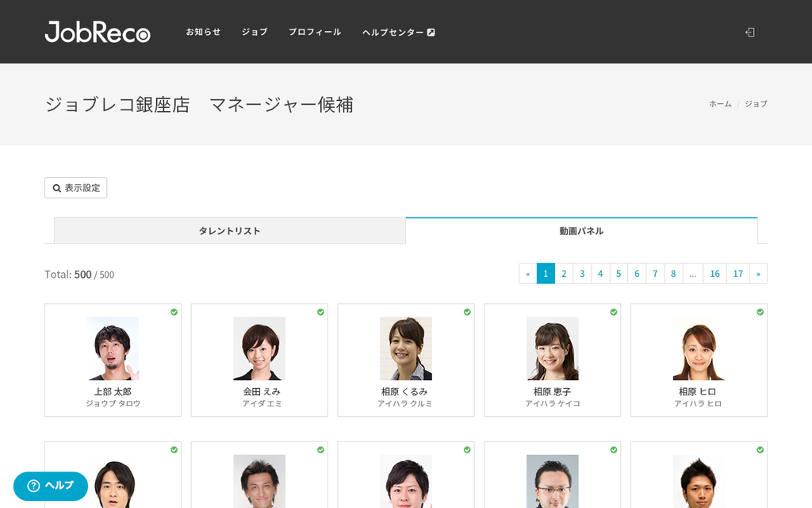Viewport: 812px width, 508px height.
Task: Click the green check on 相原 くるみ's card
Action: [x=467, y=312]
